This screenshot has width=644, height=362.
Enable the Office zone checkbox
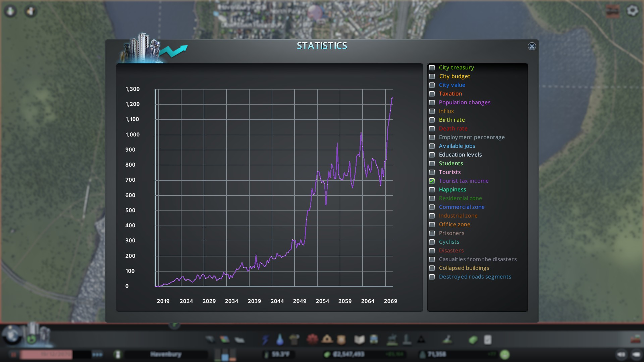pyautogui.click(x=432, y=225)
